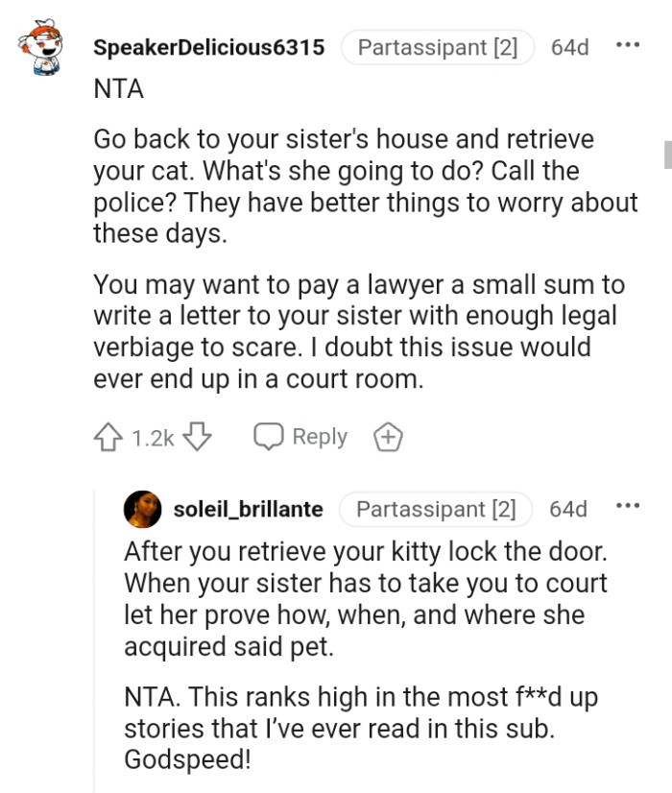The image size is (672, 793).
Task: Visit soleil_brillante username link
Action: [248, 509]
